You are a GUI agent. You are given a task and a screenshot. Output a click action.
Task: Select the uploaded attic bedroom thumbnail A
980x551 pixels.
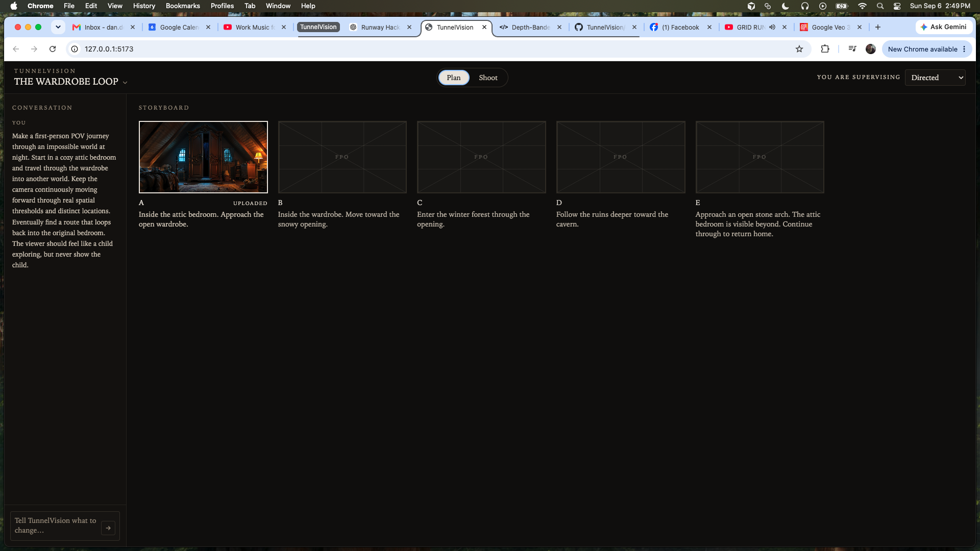point(203,157)
